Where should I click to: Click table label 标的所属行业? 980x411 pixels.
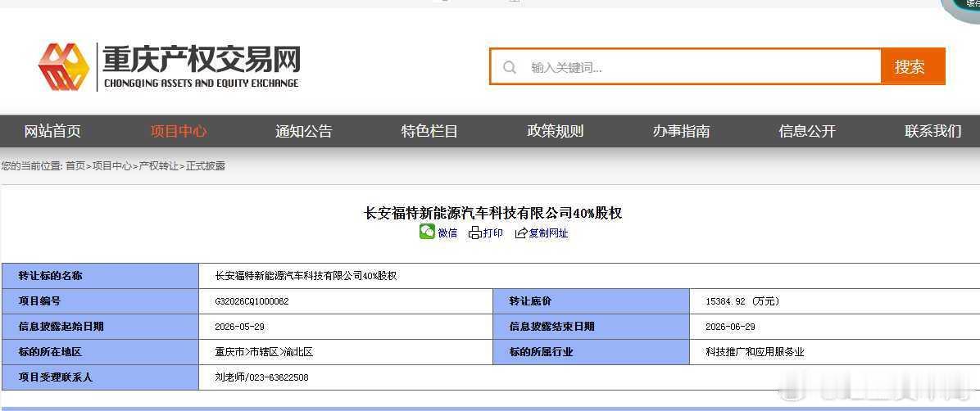[x=542, y=352]
